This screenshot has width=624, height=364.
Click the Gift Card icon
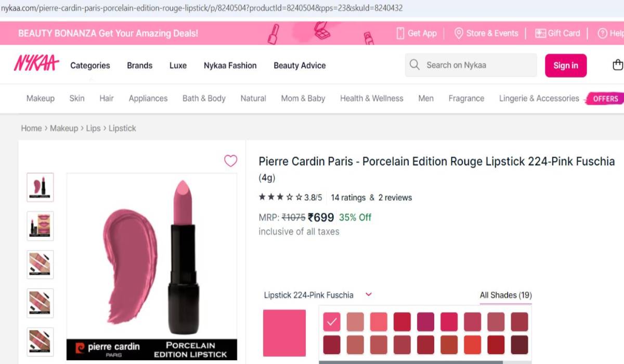(x=540, y=33)
